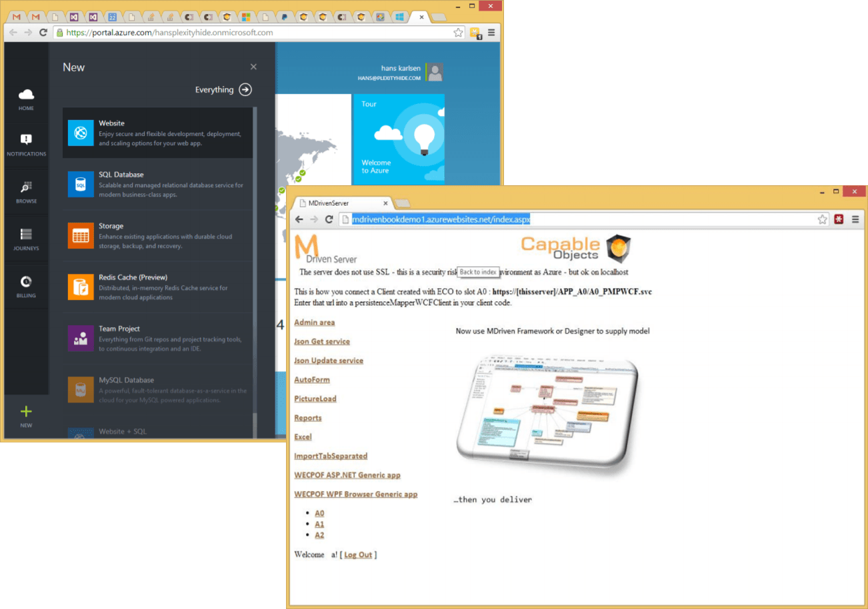Screen dimensions: 868x609
Task: Open Billing in Azure sidebar
Action: pos(26,287)
